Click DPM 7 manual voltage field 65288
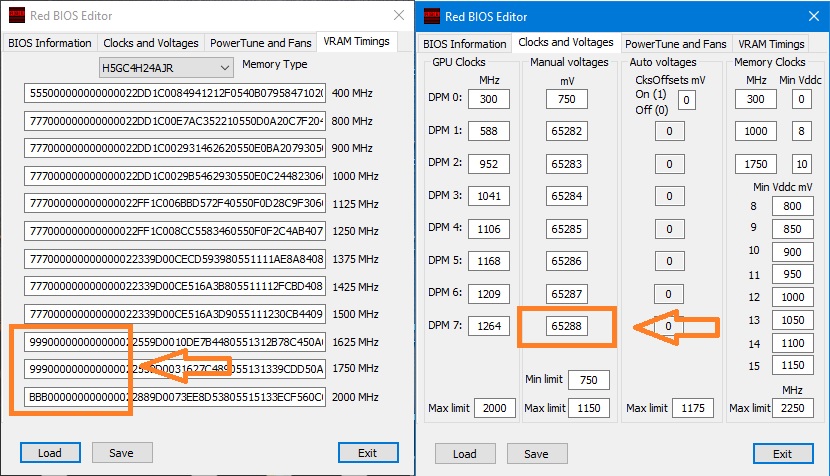Image resolution: width=830 pixels, height=476 pixels. tap(567, 326)
